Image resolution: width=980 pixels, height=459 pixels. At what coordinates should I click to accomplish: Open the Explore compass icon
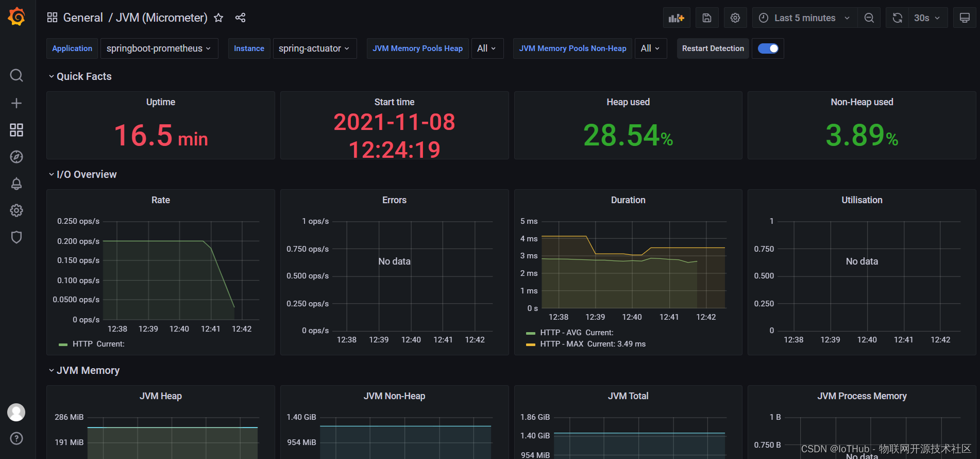click(16, 157)
